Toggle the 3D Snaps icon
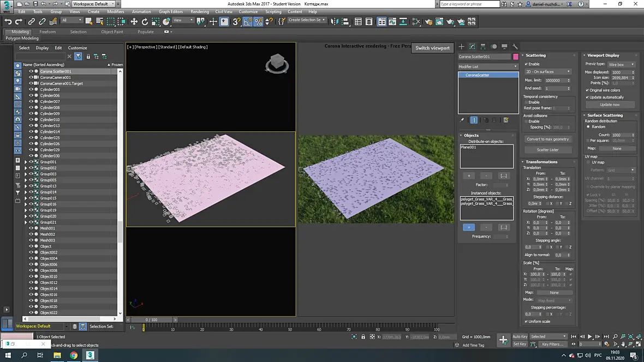Image resolution: width=644 pixels, height=362 pixels. [x=236, y=21]
